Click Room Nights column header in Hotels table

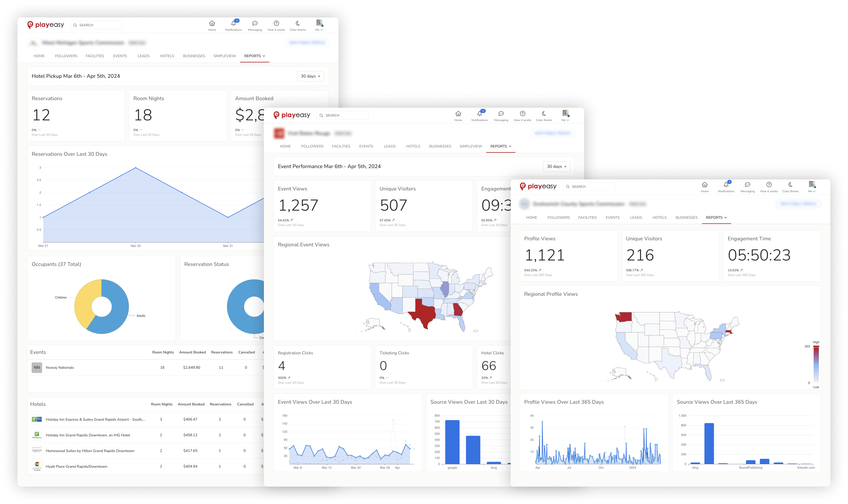pos(162,404)
